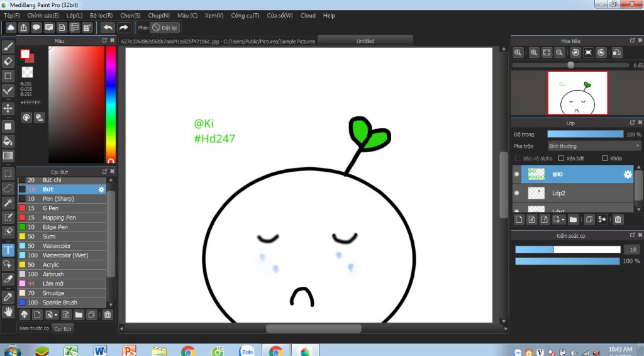This screenshot has height=356, width=644.
Task: Open the Chỉnh sửa(E) menu
Action: pyautogui.click(x=43, y=16)
